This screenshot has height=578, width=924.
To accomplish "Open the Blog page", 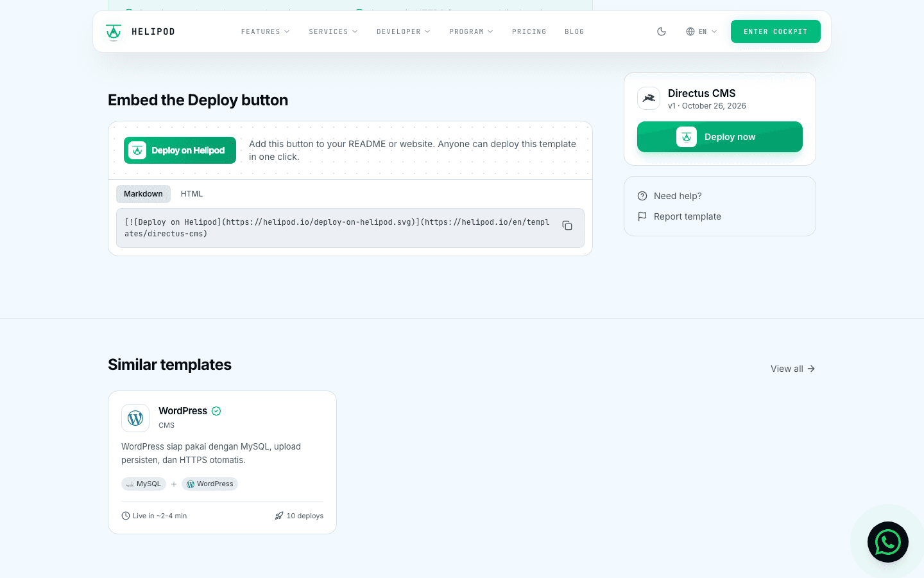I will coord(574,31).
